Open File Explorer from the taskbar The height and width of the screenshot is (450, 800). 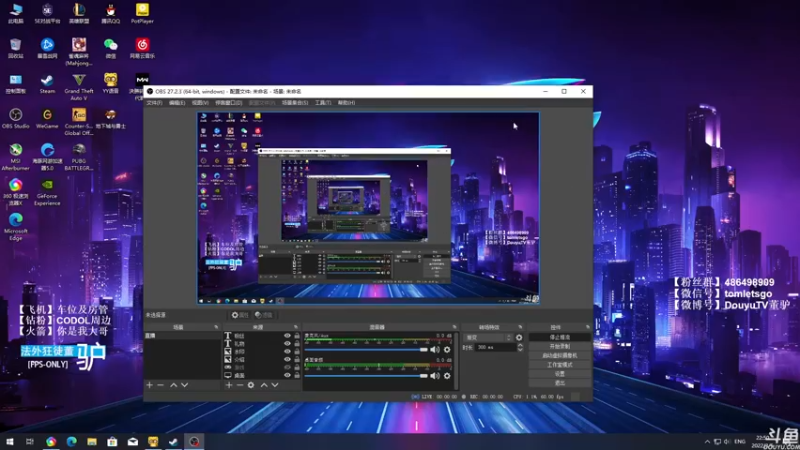tap(92, 441)
